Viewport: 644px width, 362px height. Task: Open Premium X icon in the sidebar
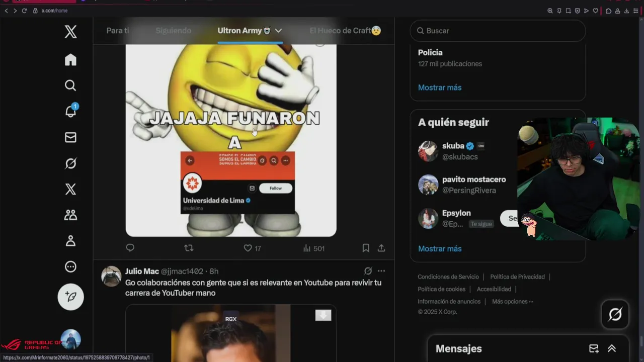[x=70, y=189]
